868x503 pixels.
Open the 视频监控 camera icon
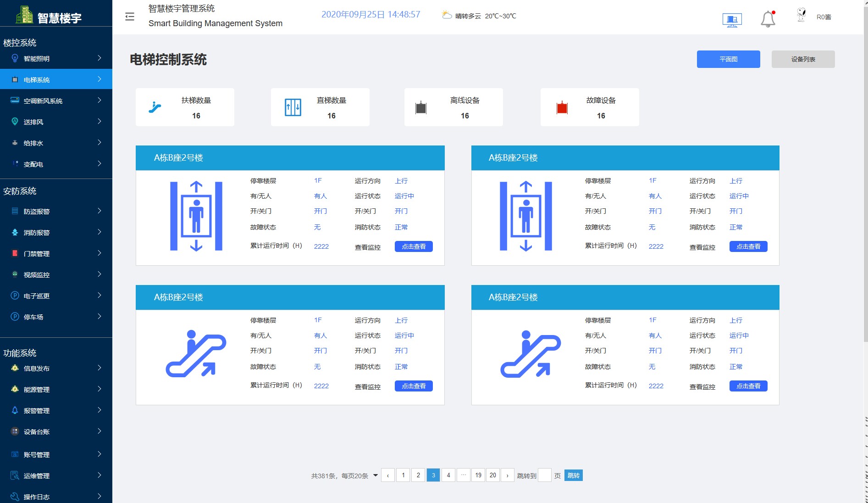click(x=14, y=274)
